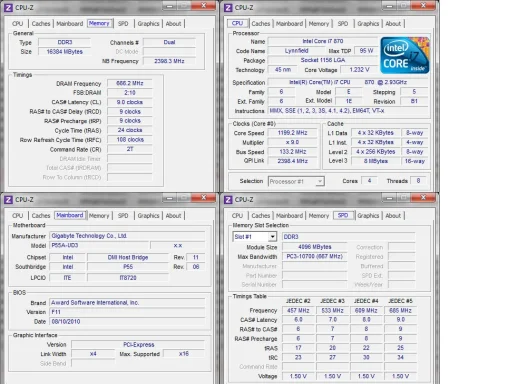Click the Module Size value 4096 MBytes
The image size is (527, 384).
tap(315, 247)
